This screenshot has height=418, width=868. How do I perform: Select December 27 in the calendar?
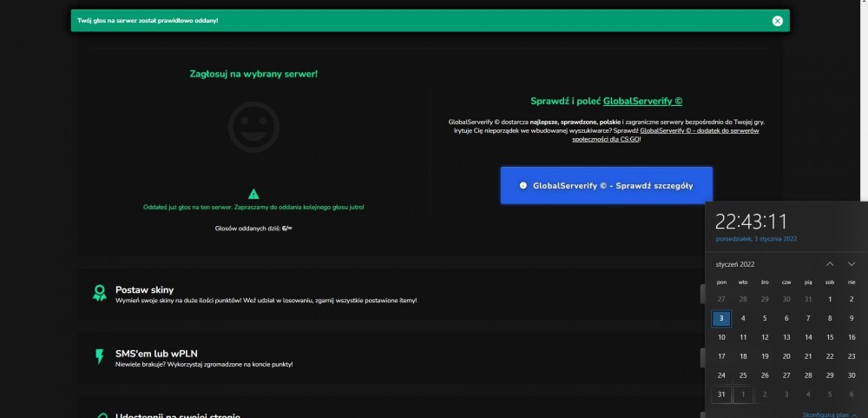point(721,299)
